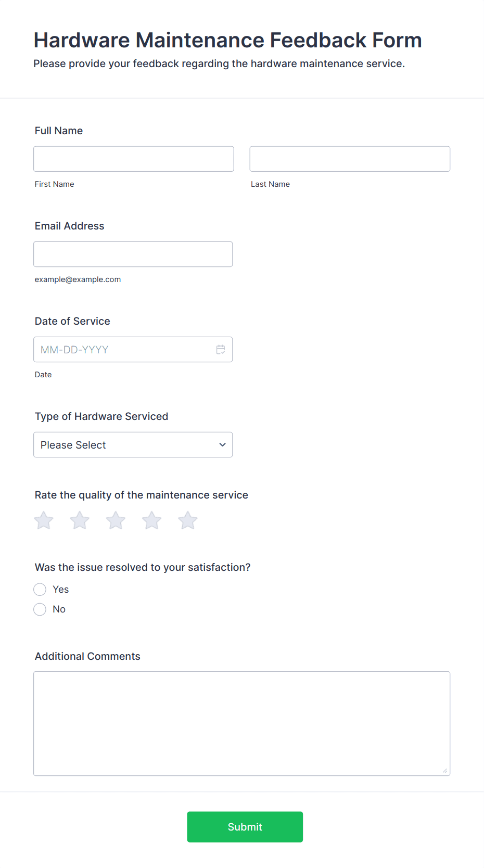Click the MM-DD-YYYY date field
This screenshot has width=484, height=868.
point(133,350)
